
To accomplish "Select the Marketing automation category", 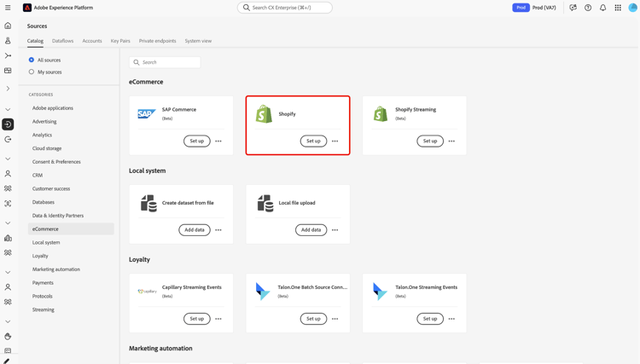I will pyautogui.click(x=56, y=269).
